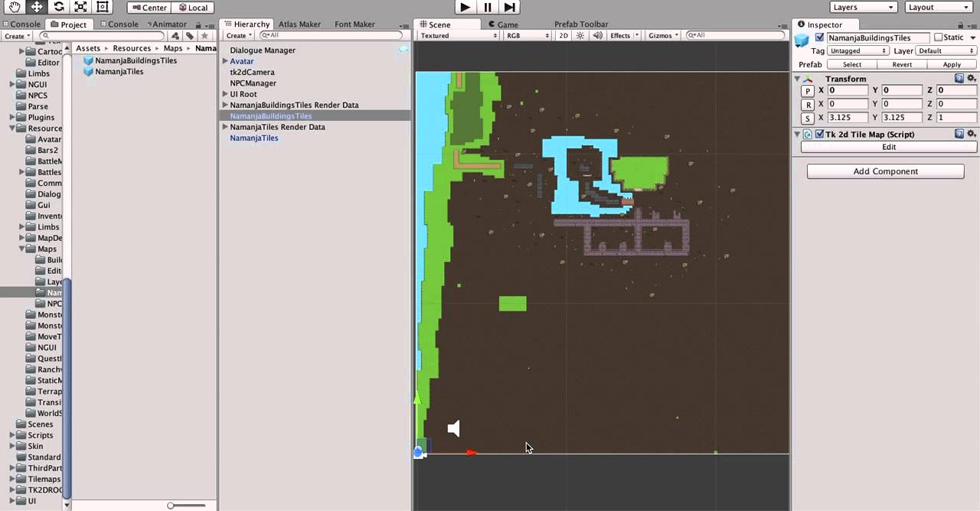
Task: Open the Hierarchy panel options menu icon
Action: 403,24
